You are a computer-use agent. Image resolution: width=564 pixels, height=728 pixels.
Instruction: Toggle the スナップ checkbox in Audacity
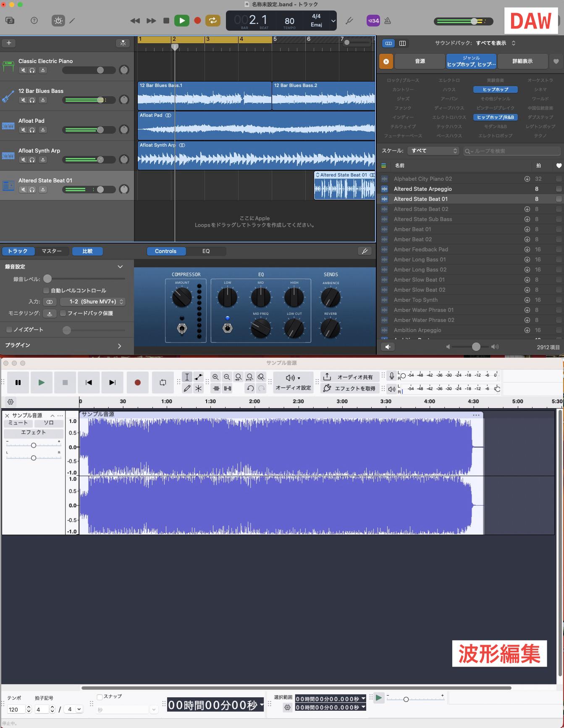100,697
